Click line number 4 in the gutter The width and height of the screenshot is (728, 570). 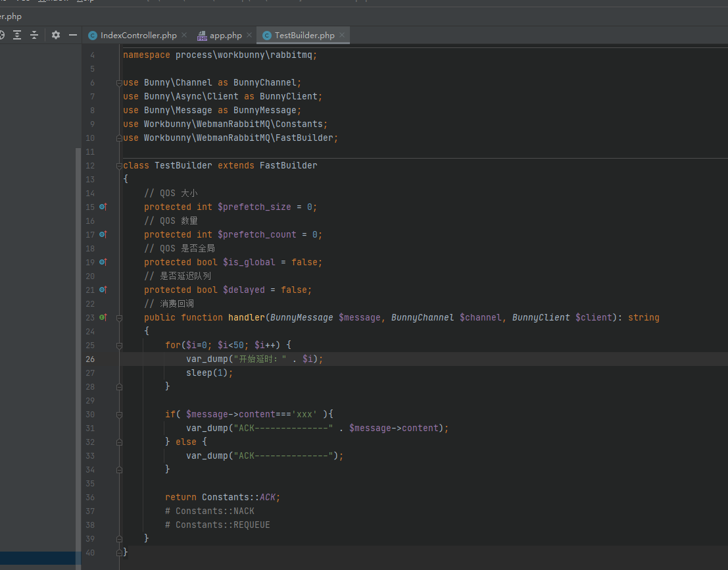pyautogui.click(x=92, y=55)
